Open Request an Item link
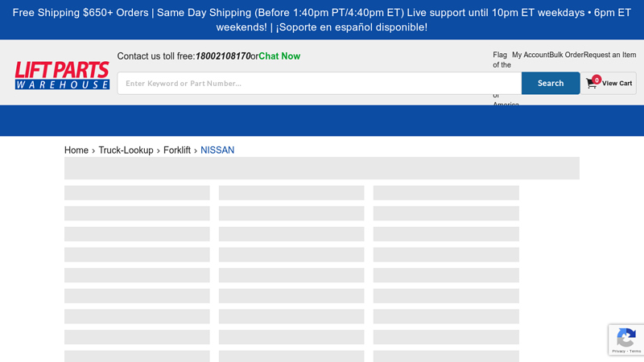The width and height of the screenshot is (644, 362). click(609, 55)
